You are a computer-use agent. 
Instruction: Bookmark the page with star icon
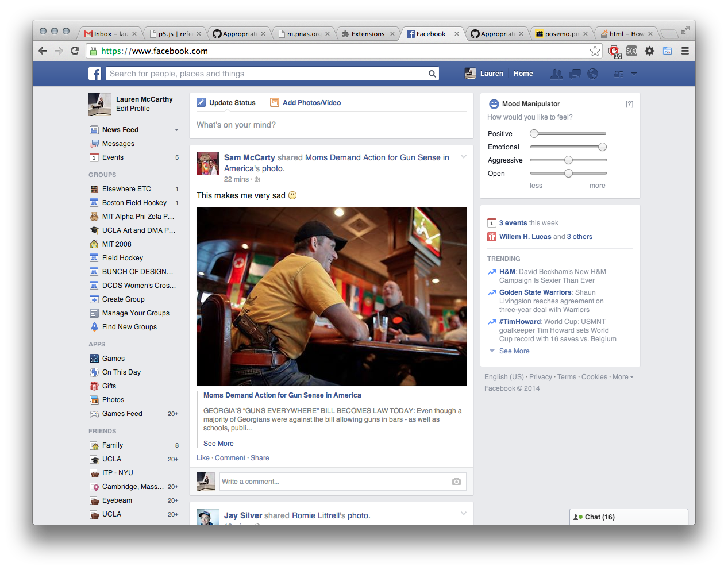tap(595, 51)
